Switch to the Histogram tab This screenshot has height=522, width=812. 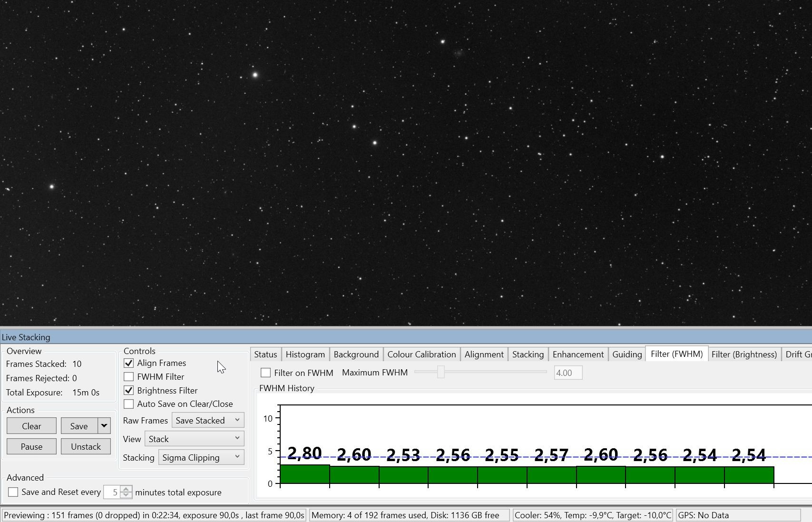tap(305, 355)
